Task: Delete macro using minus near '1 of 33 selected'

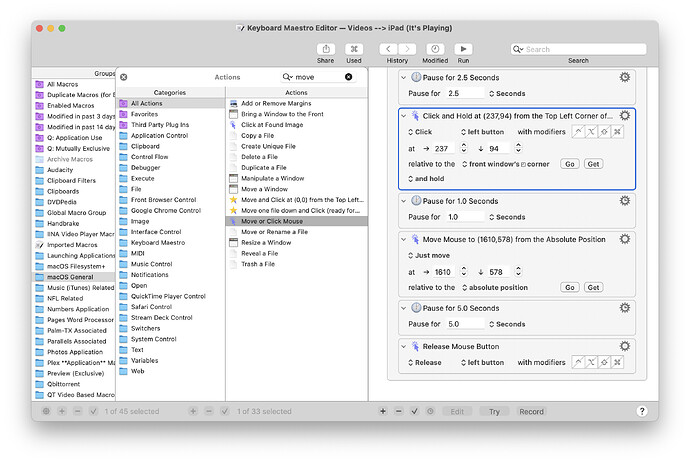Action: (x=209, y=411)
